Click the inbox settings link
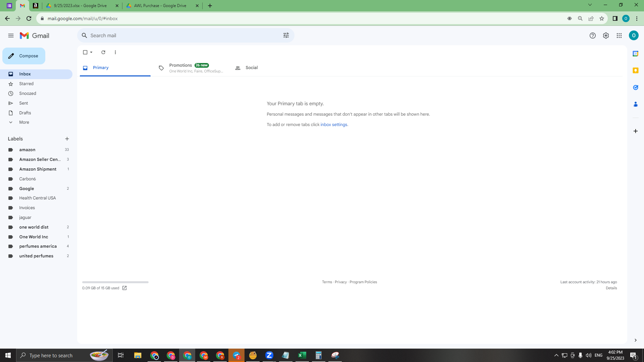 pos(334,125)
